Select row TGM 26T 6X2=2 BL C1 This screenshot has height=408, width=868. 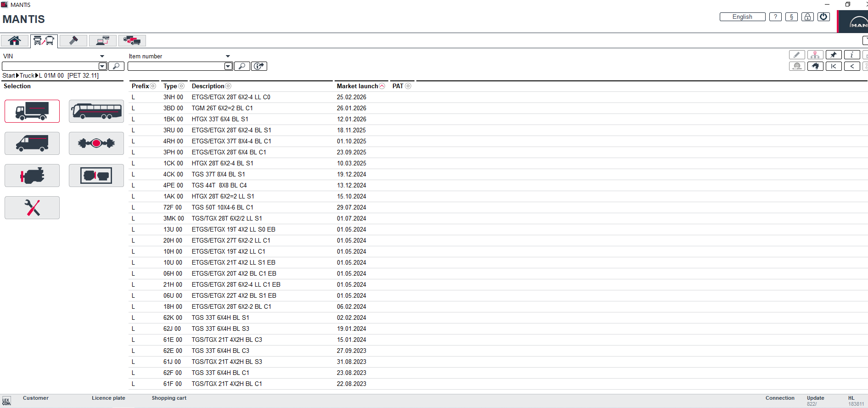point(498,108)
